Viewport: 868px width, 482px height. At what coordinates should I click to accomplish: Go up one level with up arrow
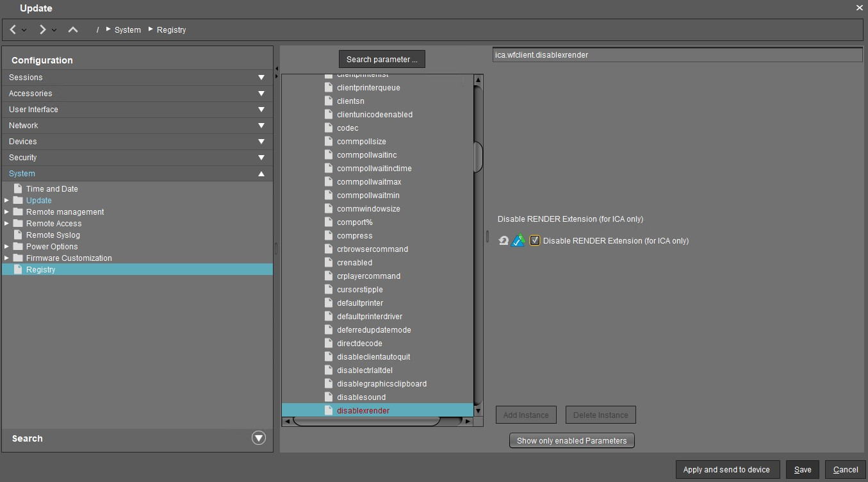[x=73, y=29]
